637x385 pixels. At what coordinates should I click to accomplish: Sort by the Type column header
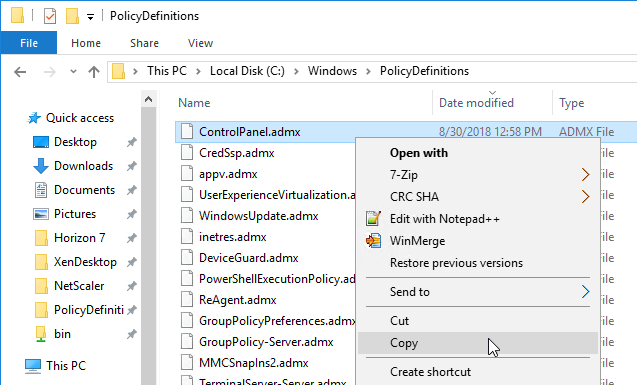pyautogui.click(x=571, y=103)
